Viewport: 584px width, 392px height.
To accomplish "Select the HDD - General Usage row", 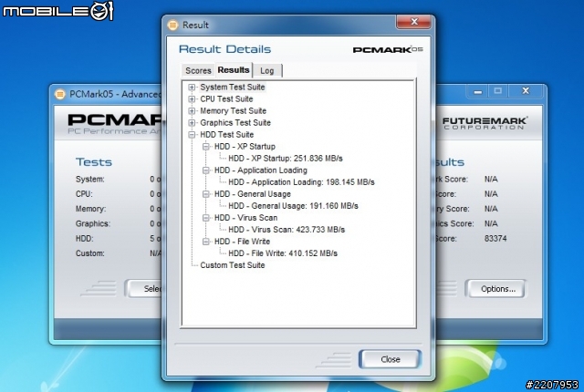I will tap(253, 194).
